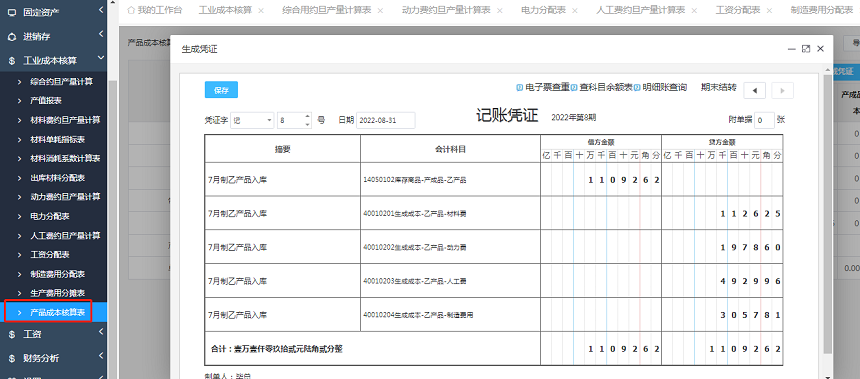Expand the 固定资产 sidebar section
This screenshot has width=860, height=379.
[x=101, y=10]
